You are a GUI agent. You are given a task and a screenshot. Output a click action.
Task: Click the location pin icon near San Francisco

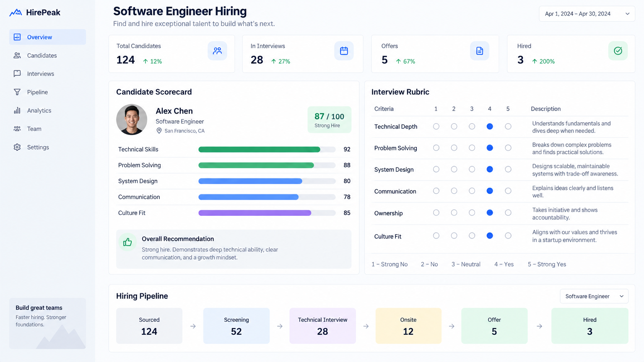[x=159, y=131]
